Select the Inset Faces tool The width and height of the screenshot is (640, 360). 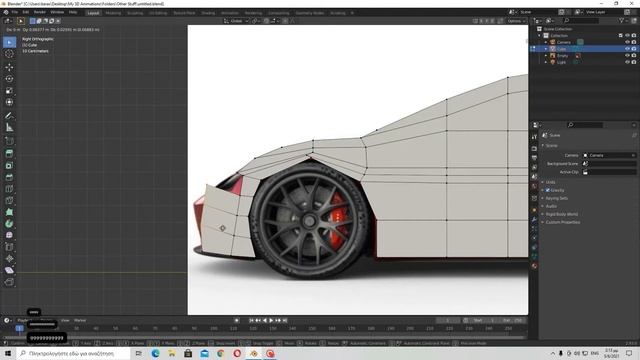coord(9,166)
